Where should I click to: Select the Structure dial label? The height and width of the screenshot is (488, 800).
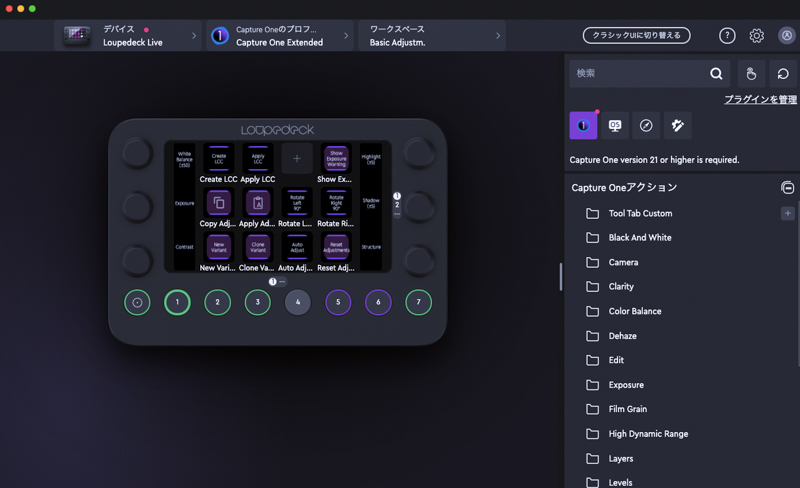[371, 247]
